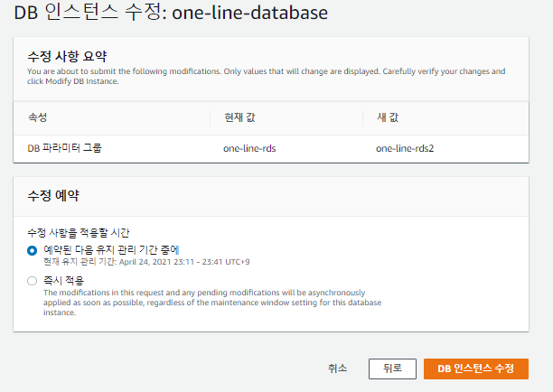This screenshot has height=392, width=553.
Task: Click the summary notice starting 'You are about to submit'
Action: [x=267, y=76]
